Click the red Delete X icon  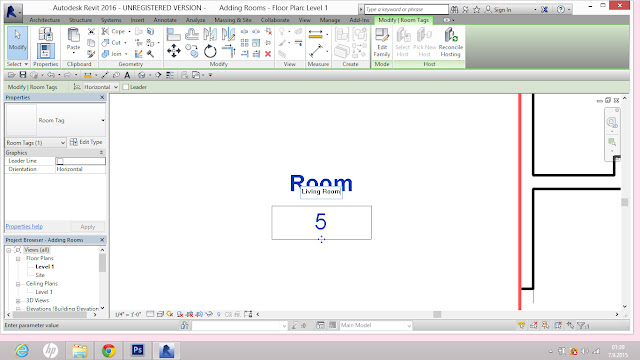[x=268, y=54]
